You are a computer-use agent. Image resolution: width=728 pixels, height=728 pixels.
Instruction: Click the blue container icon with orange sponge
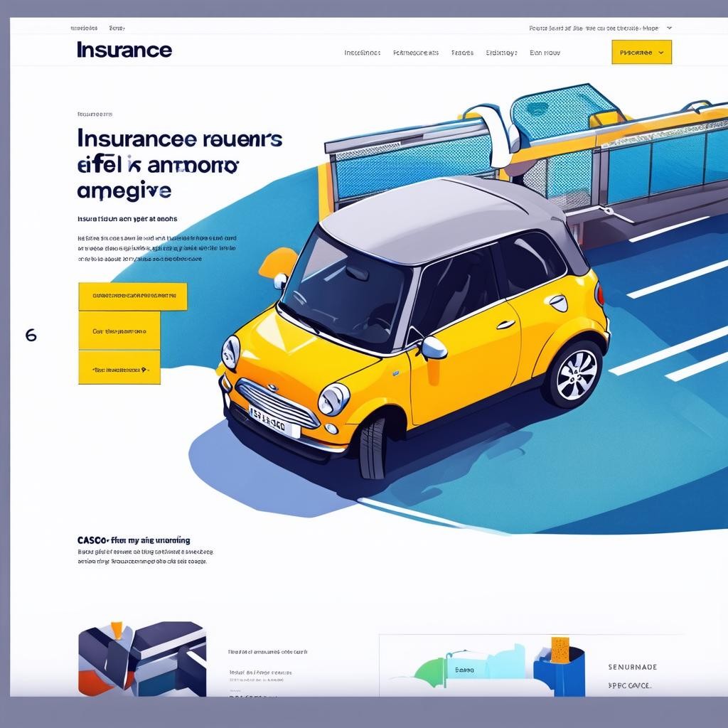[561, 668]
